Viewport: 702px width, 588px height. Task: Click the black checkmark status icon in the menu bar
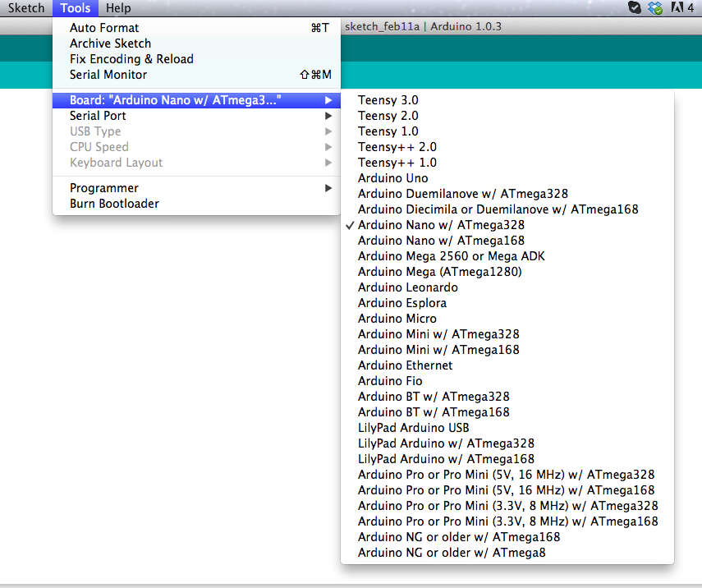point(635,8)
